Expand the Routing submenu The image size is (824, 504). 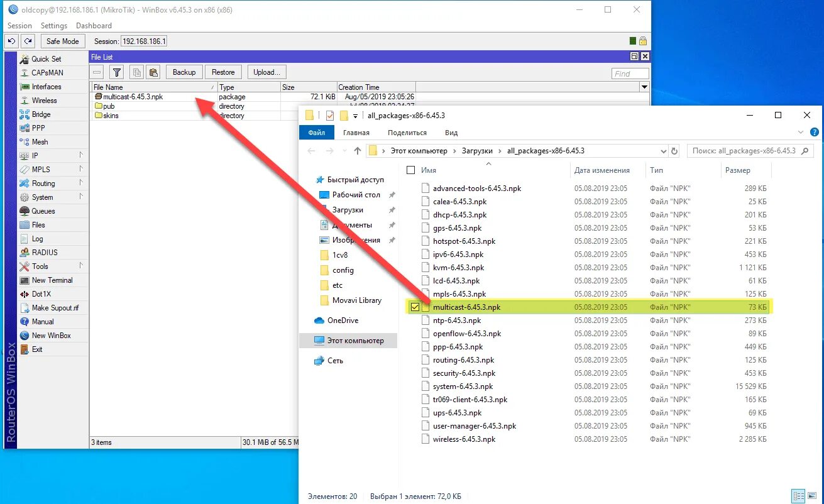click(53, 184)
